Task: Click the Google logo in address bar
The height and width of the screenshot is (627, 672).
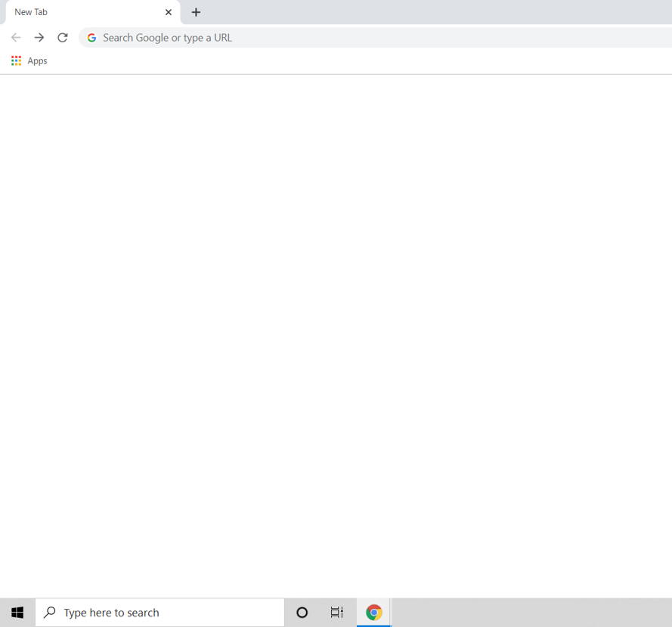Action: (91, 38)
